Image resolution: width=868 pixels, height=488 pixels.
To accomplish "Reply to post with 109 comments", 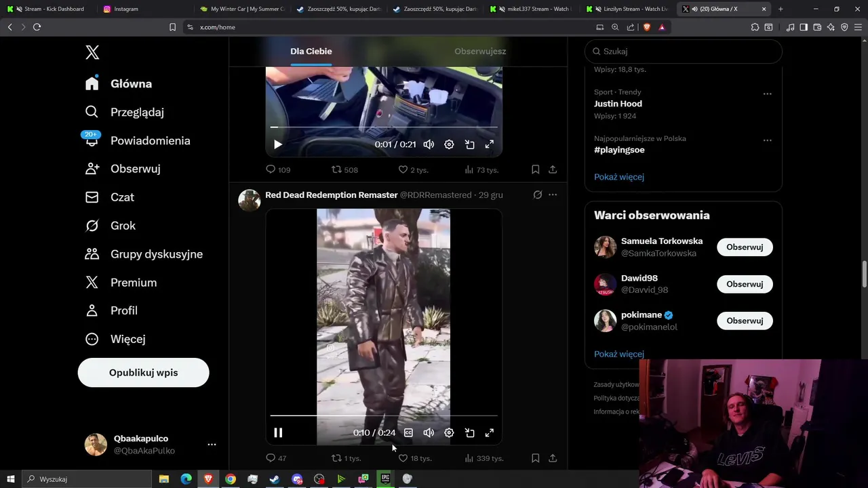I will pos(278,169).
